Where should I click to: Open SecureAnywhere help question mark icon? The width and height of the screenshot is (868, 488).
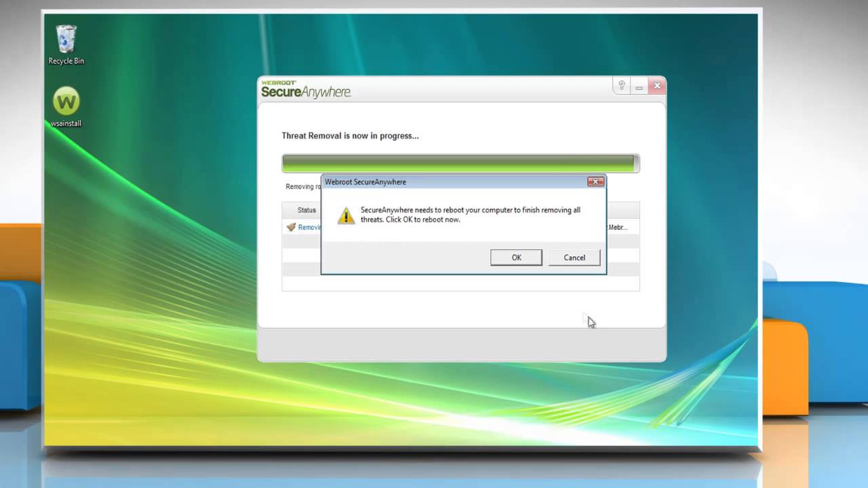pyautogui.click(x=621, y=85)
